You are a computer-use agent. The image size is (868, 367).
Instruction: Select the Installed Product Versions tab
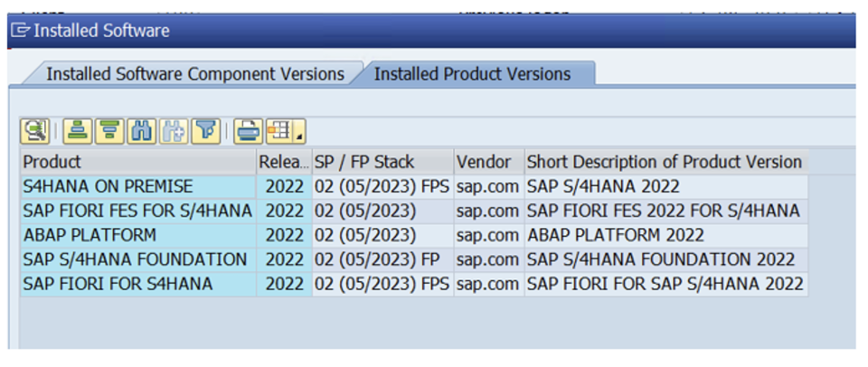(x=472, y=74)
